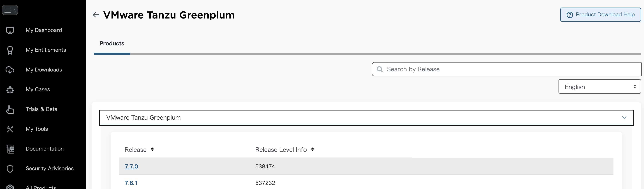Click the My Tools wrench icon
Viewport: 644px width, 189px height.
[10, 129]
